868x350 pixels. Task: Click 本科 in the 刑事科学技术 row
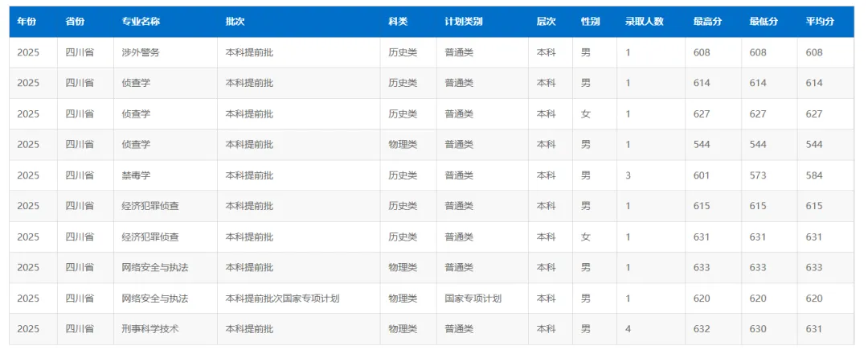pyautogui.click(x=546, y=329)
